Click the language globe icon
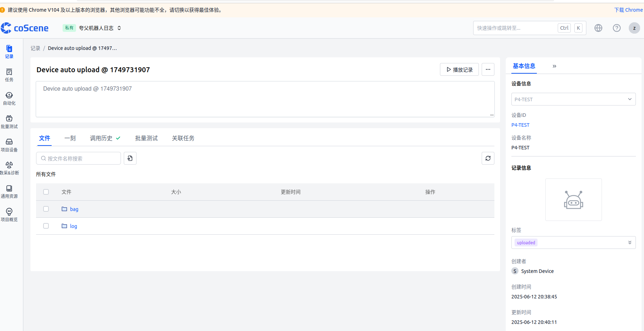 (x=598, y=28)
